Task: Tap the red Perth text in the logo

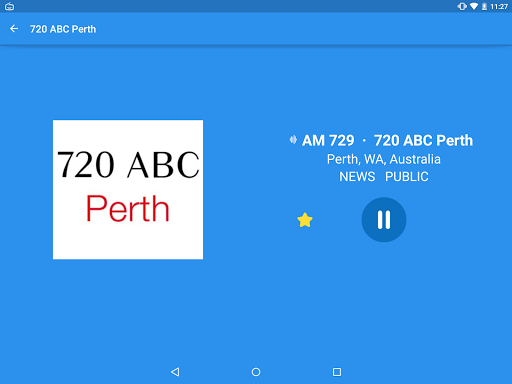Action: tap(128, 209)
